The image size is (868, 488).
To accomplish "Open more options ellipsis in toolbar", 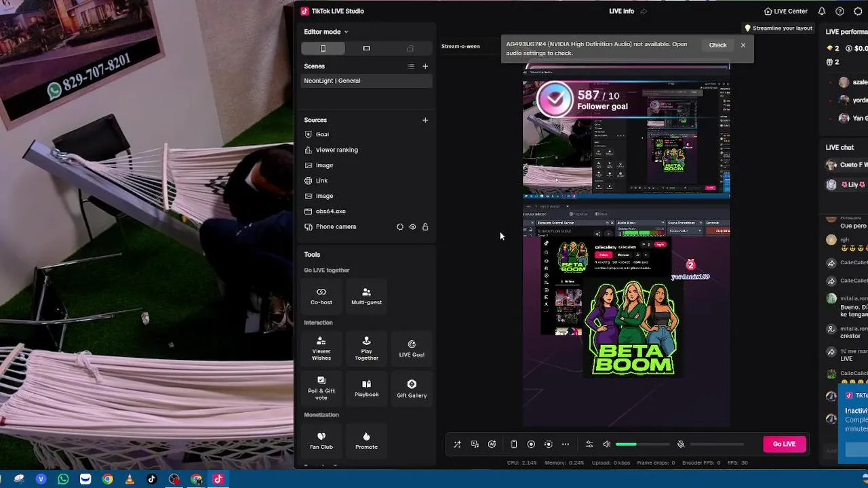I will coord(566,445).
